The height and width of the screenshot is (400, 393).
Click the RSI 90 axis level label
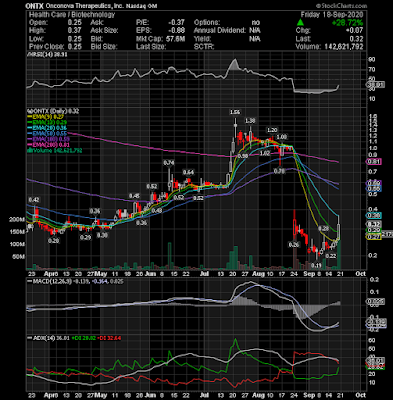pos(371,59)
